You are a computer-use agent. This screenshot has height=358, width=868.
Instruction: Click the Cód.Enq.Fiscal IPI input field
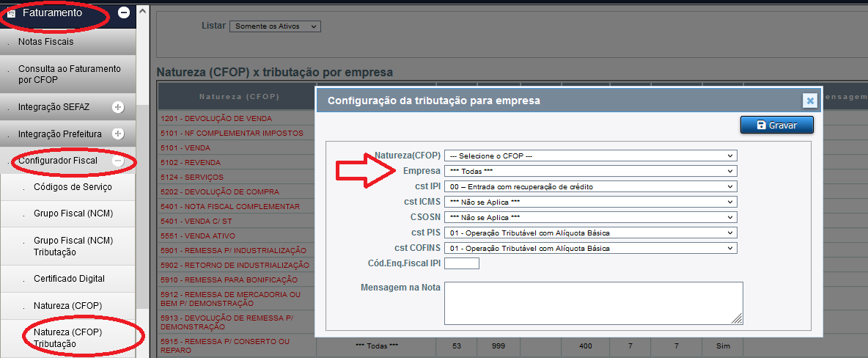tap(461, 263)
